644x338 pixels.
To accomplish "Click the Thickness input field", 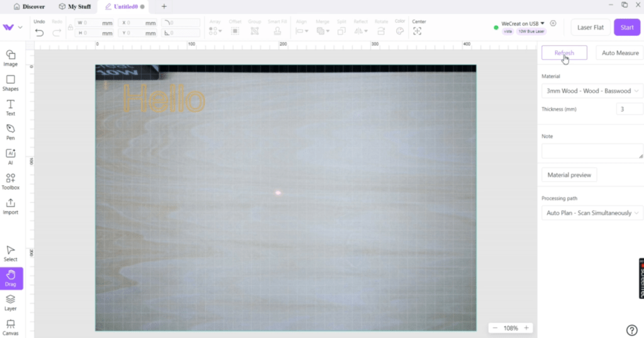I will click(629, 110).
